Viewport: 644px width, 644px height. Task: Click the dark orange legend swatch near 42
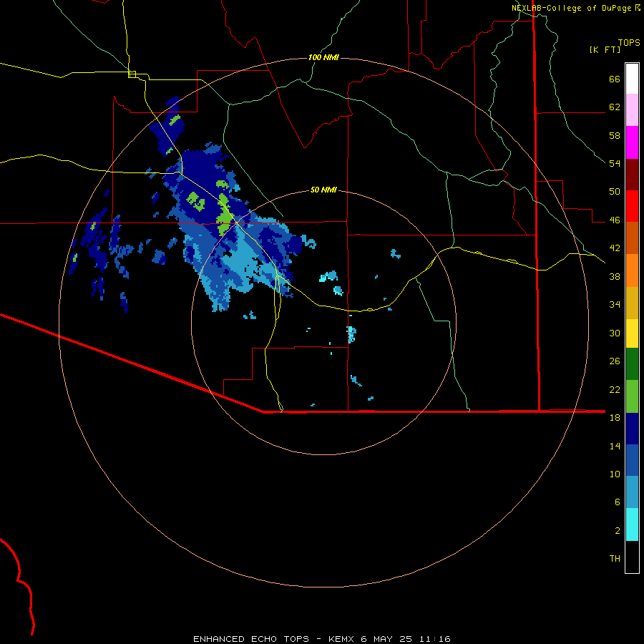632,238
